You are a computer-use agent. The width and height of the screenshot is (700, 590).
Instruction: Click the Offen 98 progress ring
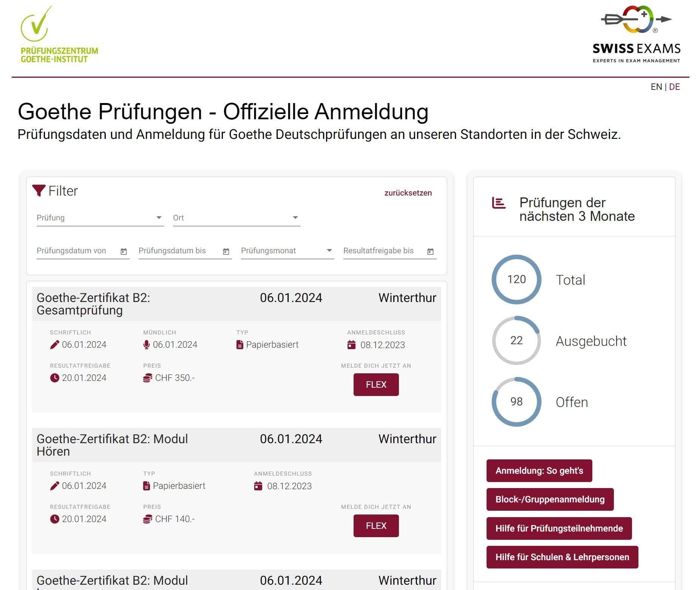click(516, 402)
